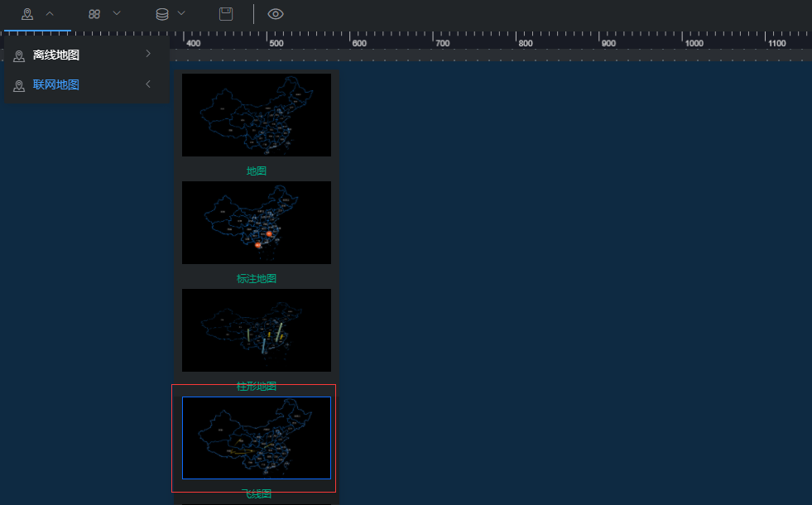
Task: Collapse the 联网地图 submenu arrow
Action: point(148,84)
